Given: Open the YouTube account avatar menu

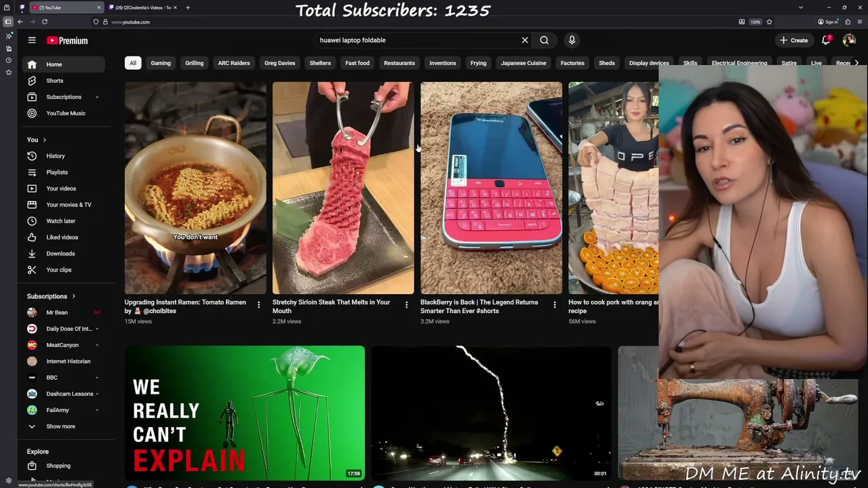Looking at the screenshot, I should [x=849, y=40].
